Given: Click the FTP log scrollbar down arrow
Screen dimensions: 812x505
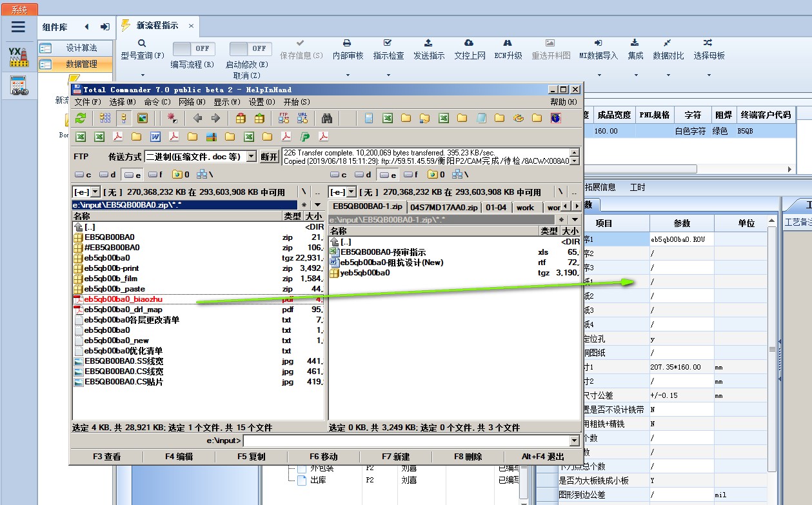Looking at the screenshot, I should click(575, 161).
